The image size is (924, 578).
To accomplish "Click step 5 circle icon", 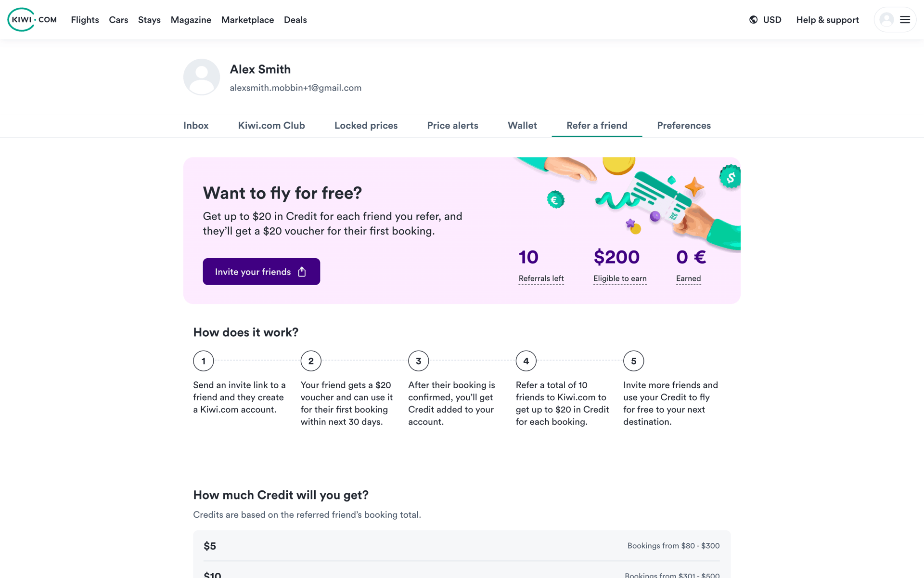I will (634, 361).
